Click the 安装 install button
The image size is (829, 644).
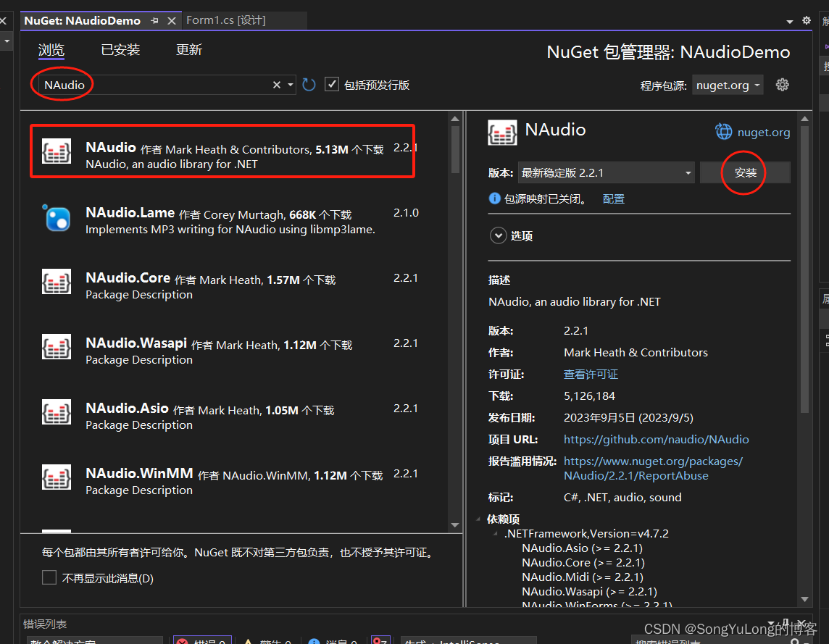(x=745, y=173)
